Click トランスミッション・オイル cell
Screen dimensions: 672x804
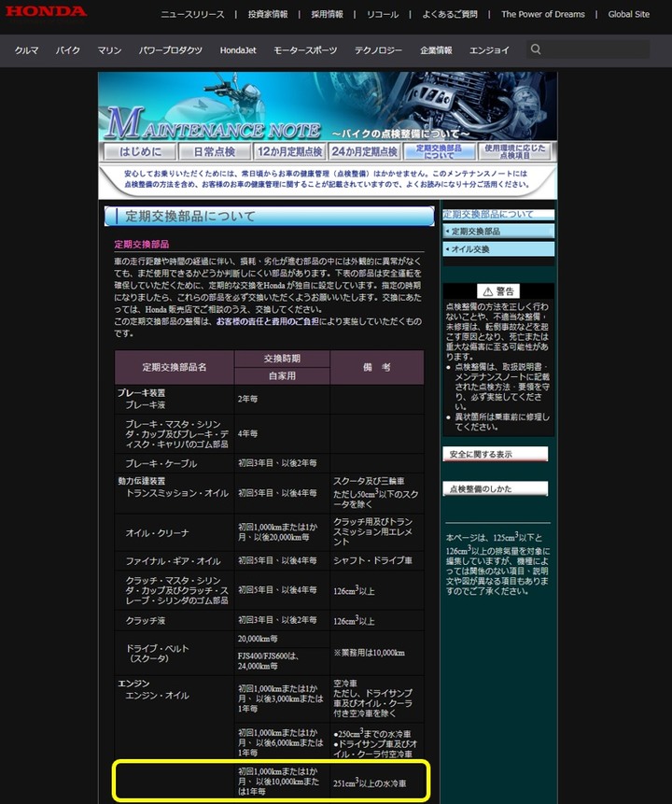pos(176,493)
